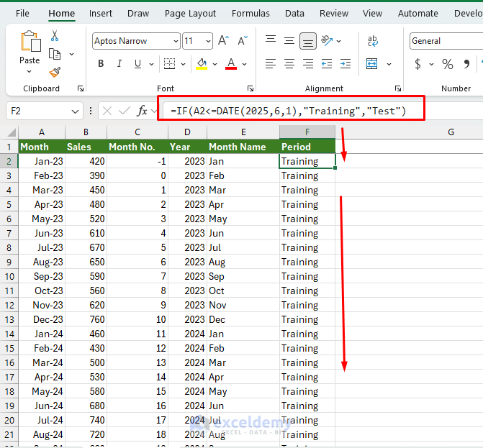This screenshot has height=448, width=483.
Task: Expand the Font Color dropdown arrow
Action: pos(244,64)
